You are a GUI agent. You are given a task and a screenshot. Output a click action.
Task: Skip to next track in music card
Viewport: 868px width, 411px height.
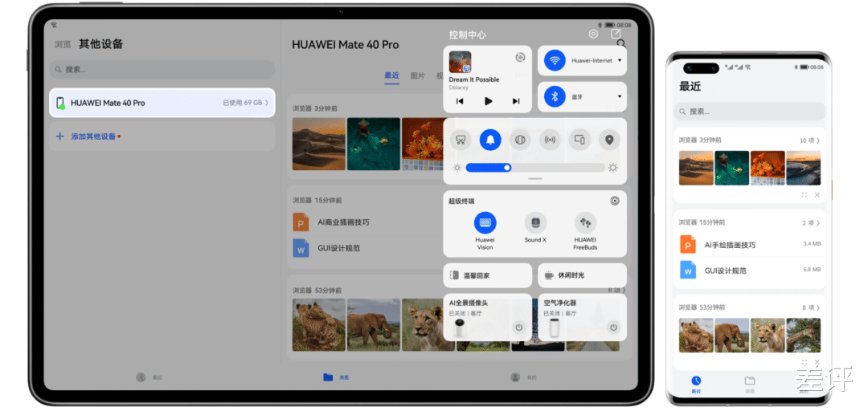(516, 101)
